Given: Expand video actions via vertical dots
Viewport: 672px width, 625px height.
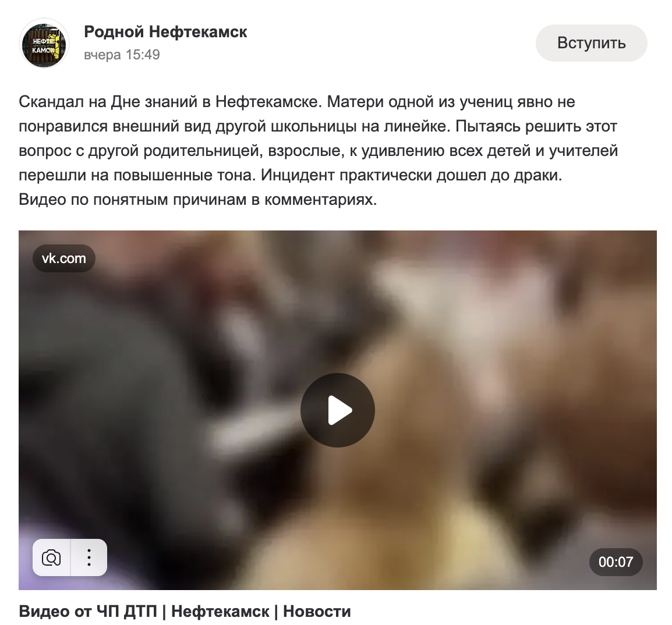Looking at the screenshot, I should coord(89,557).
